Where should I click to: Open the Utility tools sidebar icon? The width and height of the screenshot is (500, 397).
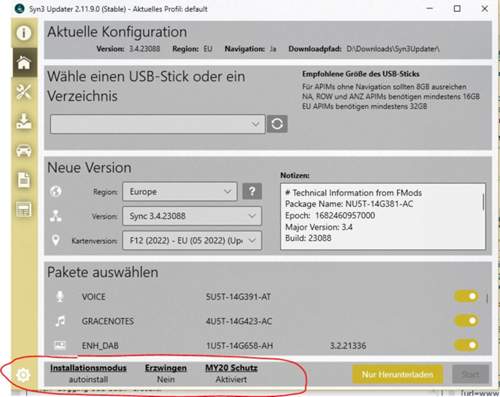coord(24,92)
